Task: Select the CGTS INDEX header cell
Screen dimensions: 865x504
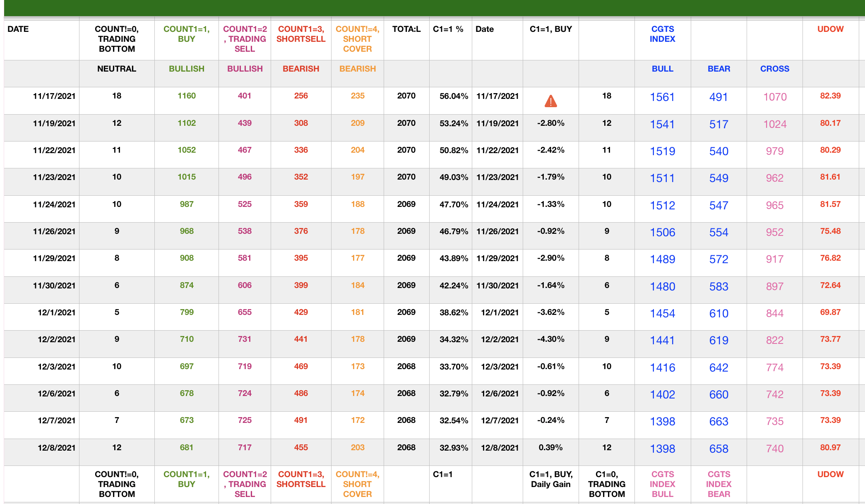Action: pos(662,34)
